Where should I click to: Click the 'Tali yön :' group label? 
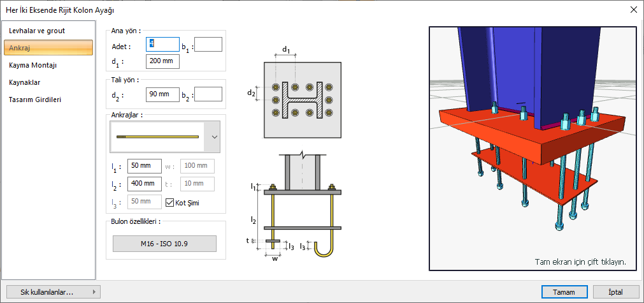[x=125, y=79]
